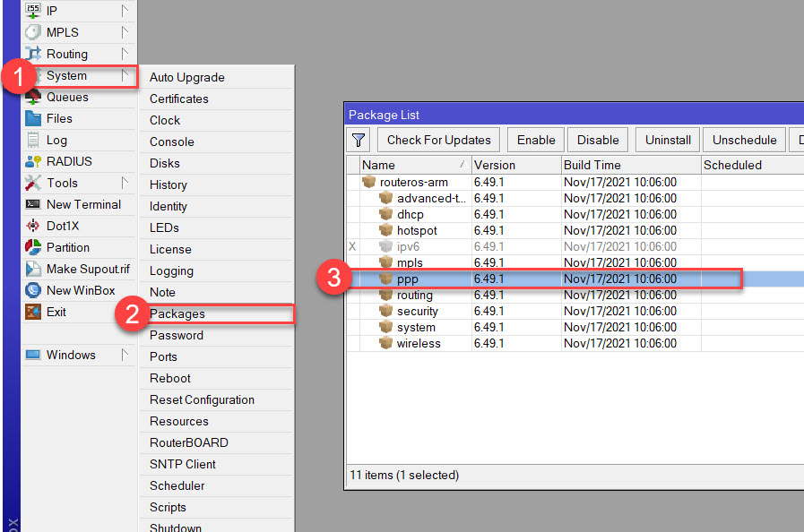Click the Log icon in sidebar
The height and width of the screenshot is (532, 804).
pyautogui.click(x=33, y=140)
